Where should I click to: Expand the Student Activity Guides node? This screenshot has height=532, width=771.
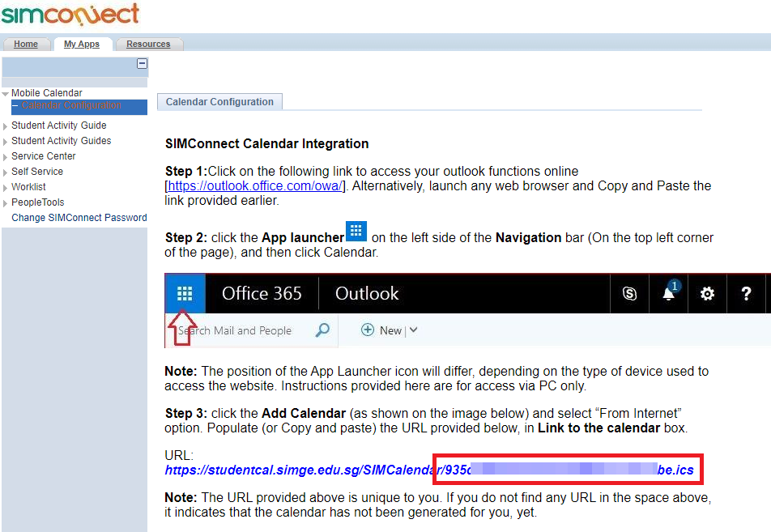coord(5,142)
